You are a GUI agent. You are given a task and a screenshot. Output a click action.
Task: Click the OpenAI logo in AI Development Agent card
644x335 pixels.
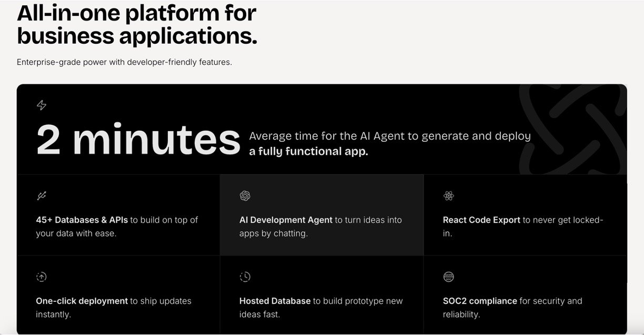[245, 196]
